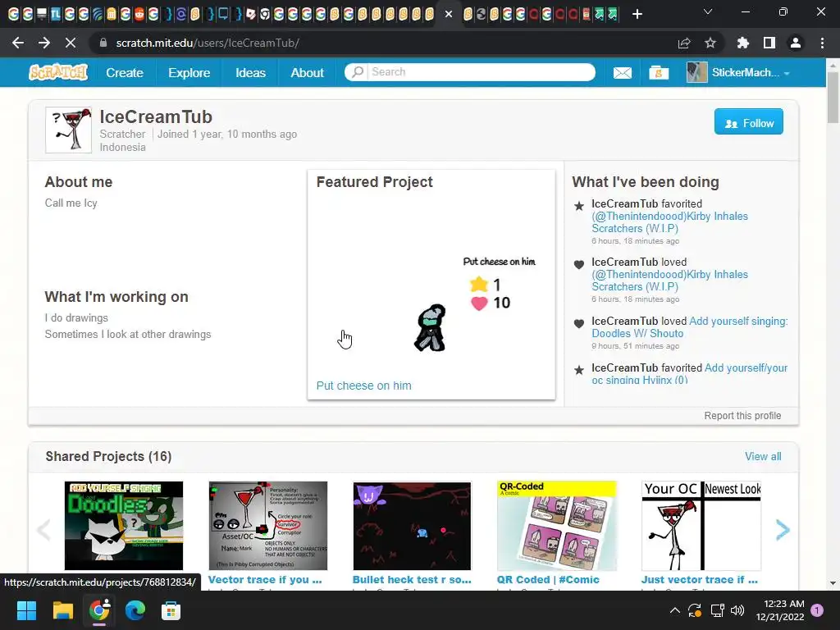Open Chrome three-dot menu
This screenshot has height=630, width=840.
[x=822, y=43]
